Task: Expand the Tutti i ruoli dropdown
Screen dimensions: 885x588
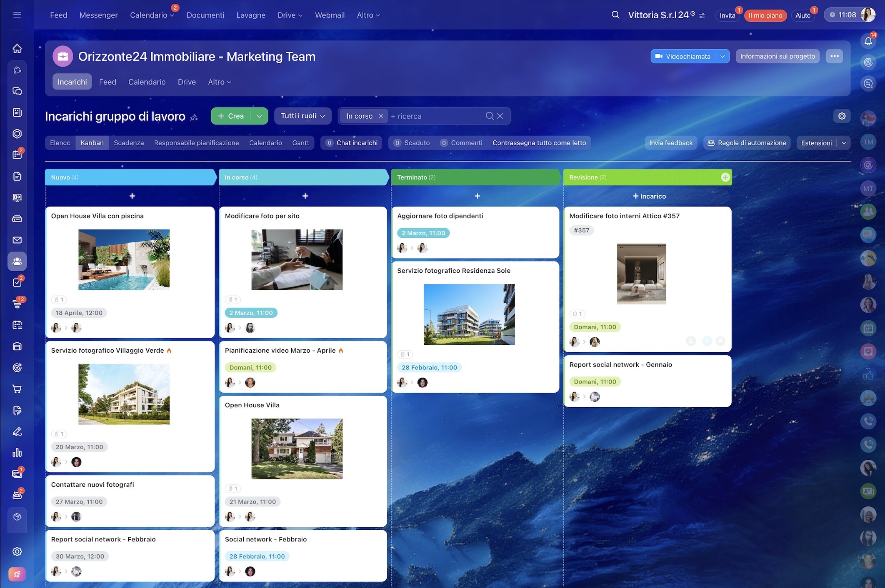Action: [302, 116]
